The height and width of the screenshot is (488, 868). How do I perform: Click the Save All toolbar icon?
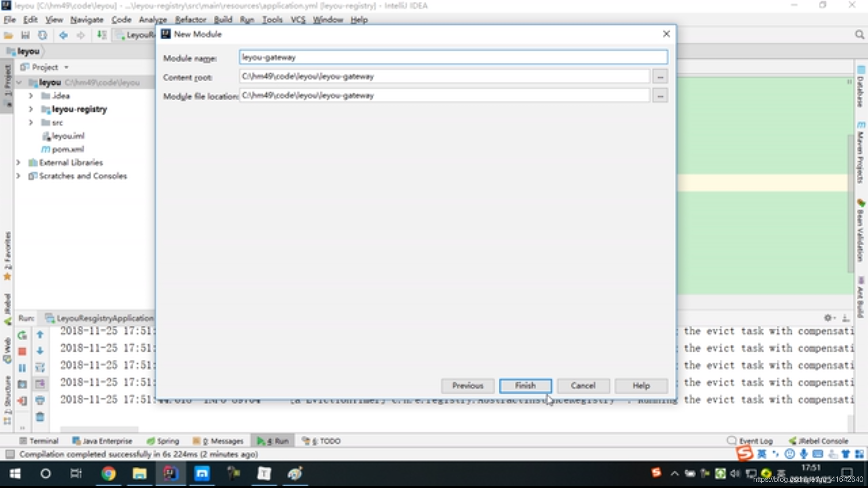tap(25, 35)
